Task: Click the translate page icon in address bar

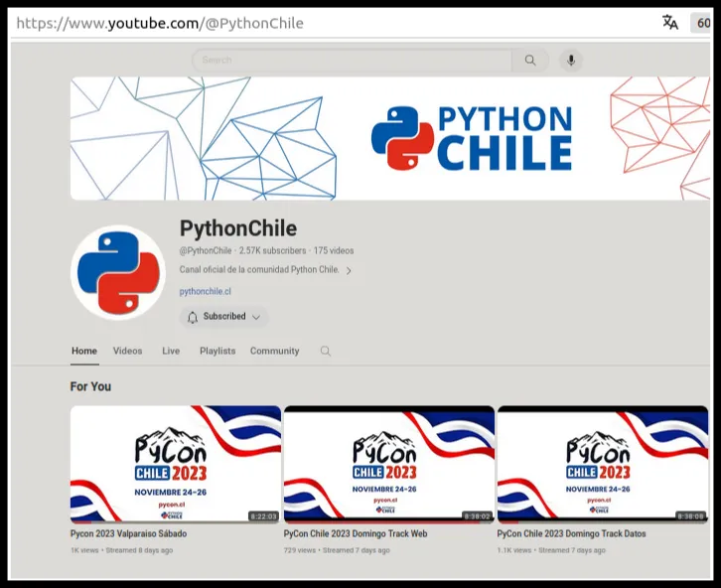Action: point(670,22)
